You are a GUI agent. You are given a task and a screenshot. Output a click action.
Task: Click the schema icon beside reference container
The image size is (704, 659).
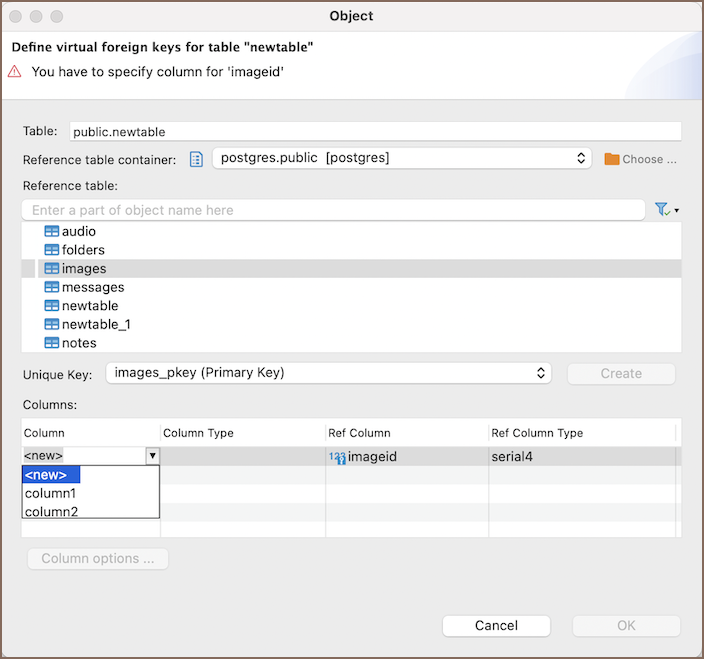[x=197, y=159]
